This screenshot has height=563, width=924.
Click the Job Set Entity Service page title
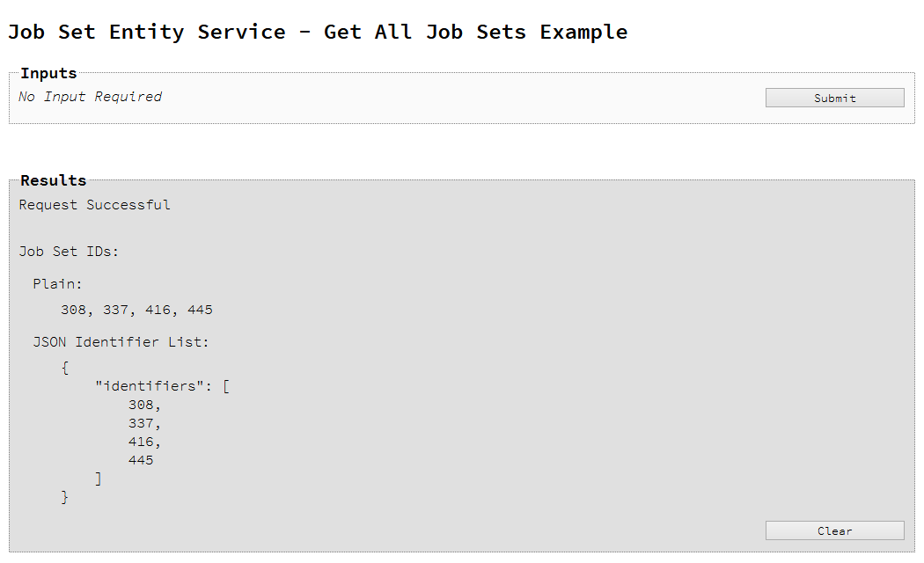coord(318,33)
